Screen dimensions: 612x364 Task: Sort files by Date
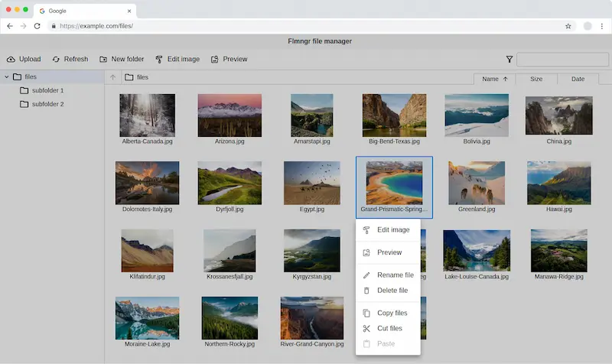point(578,79)
